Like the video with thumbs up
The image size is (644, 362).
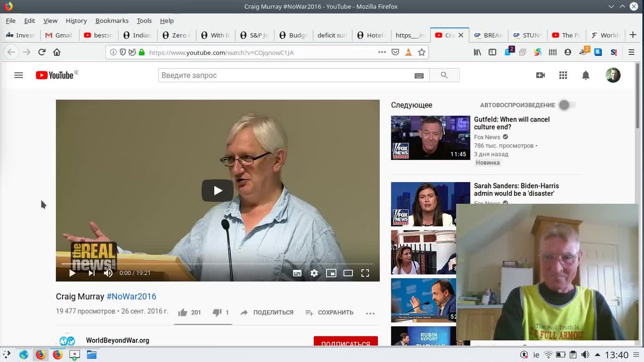pyautogui.click(x=183, y=312)
